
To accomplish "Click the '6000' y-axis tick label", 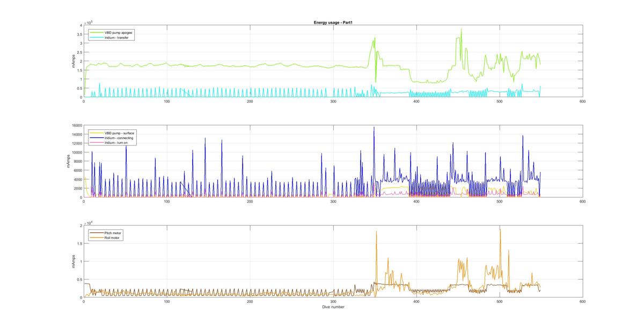I will 78,171.
